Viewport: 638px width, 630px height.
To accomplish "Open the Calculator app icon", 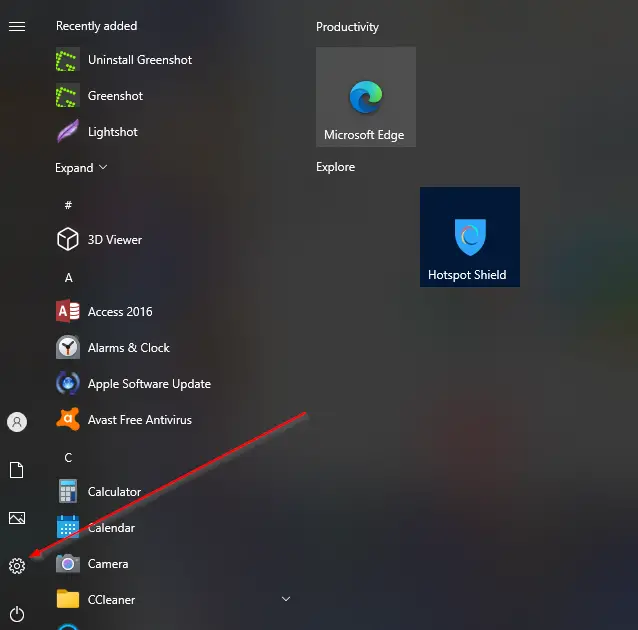I will (68, 491).
